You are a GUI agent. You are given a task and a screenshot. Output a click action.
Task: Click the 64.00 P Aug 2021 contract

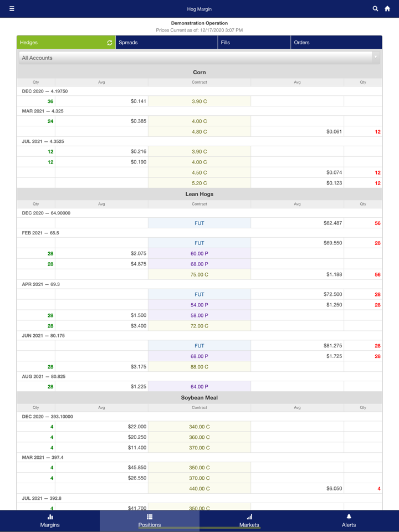click(x=199, y=387)
